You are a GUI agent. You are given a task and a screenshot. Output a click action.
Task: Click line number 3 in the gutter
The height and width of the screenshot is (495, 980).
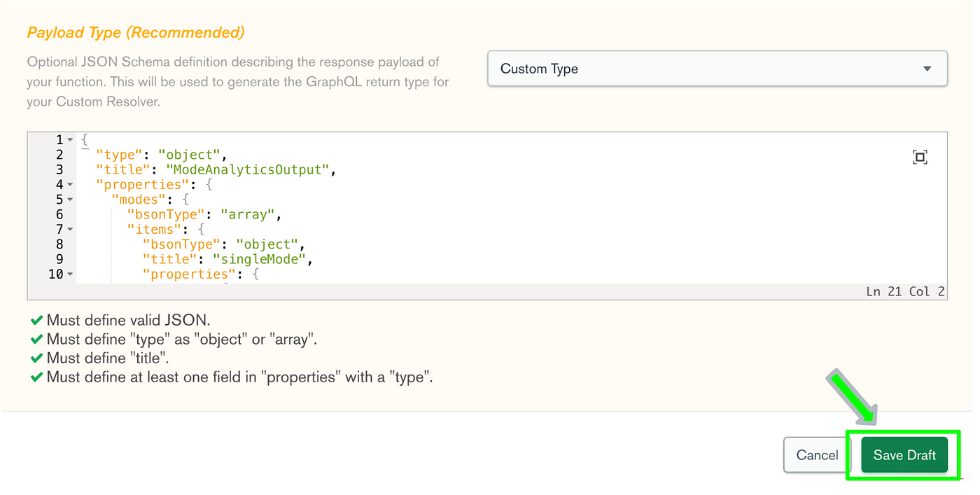[59, 170]
